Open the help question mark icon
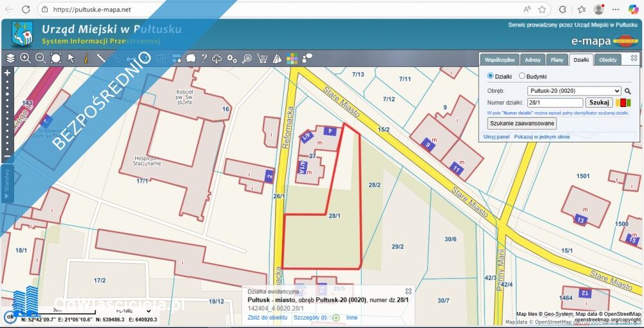This screenshot has width=644, height=328. click(204, 58)
